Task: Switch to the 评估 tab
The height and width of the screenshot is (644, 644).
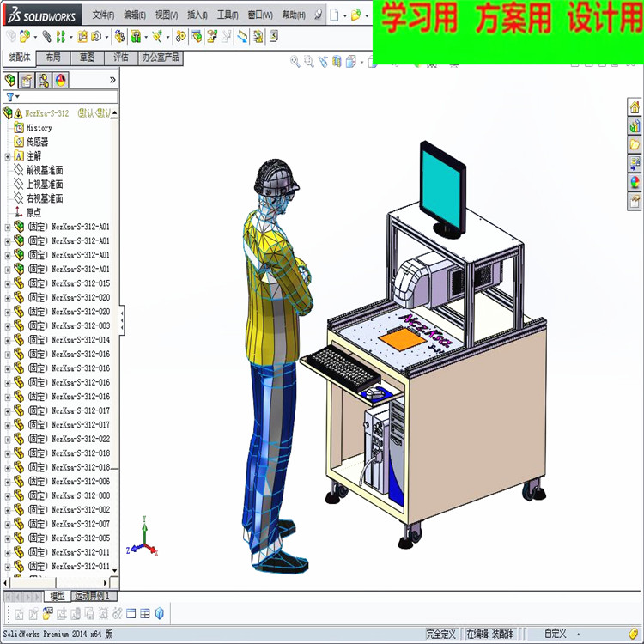Action: pyautogui.click(x=121, y=58)
